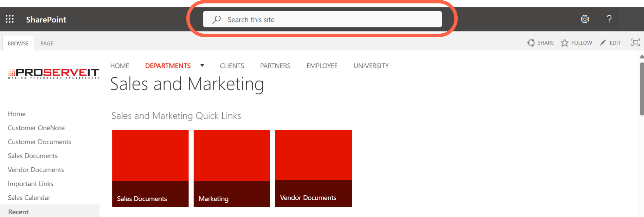Click the ProServeIT logo
Screen dimensions: 644x217
tap(54, 73)
